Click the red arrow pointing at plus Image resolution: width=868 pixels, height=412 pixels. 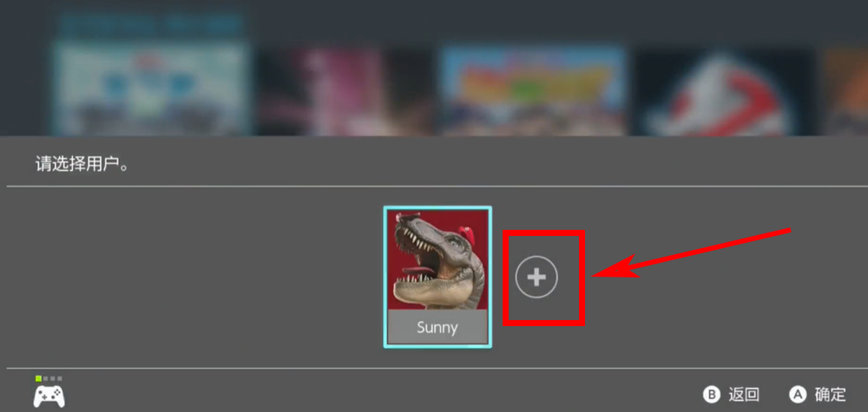pos(692,253)
